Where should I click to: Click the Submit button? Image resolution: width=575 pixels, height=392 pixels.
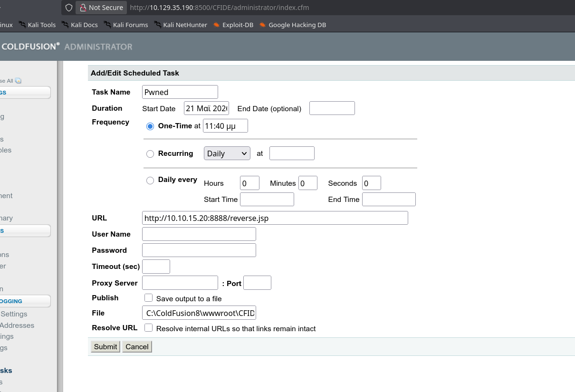click(105, 346)
